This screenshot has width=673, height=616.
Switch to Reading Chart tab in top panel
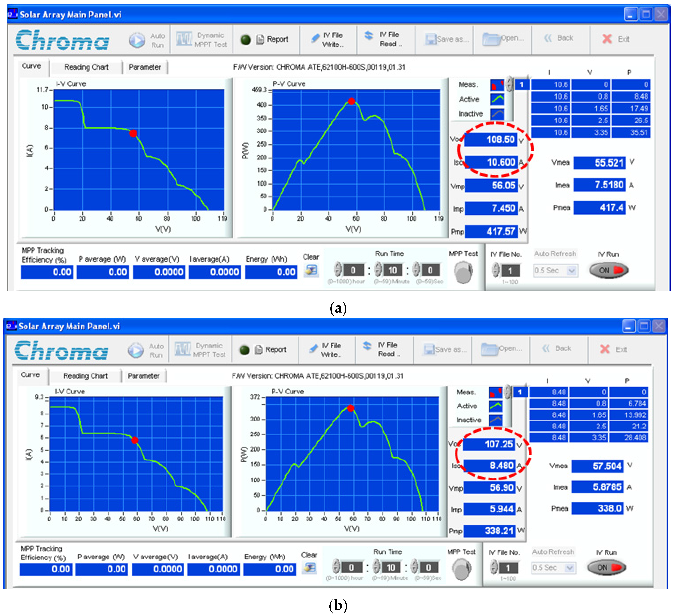[x=86, y=67]
